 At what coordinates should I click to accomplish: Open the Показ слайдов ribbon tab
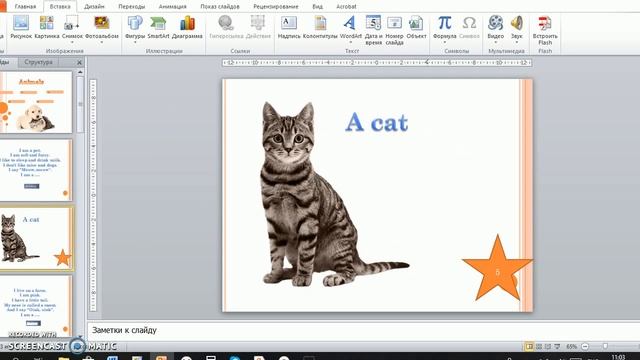(220, 7)
